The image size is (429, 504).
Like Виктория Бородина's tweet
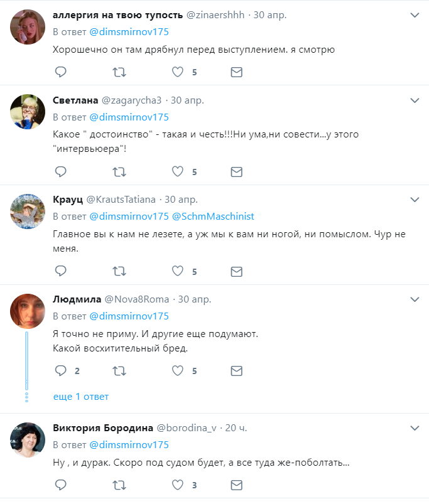pos(178,485)
